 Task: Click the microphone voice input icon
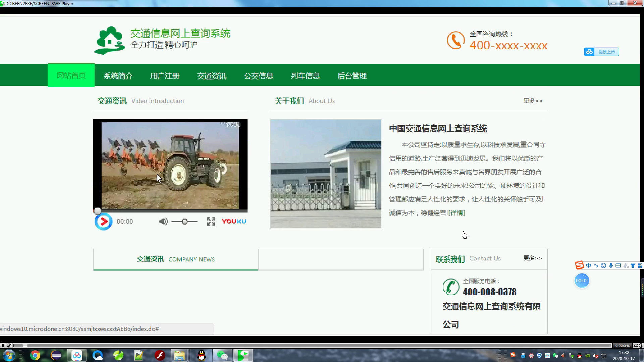610,265
